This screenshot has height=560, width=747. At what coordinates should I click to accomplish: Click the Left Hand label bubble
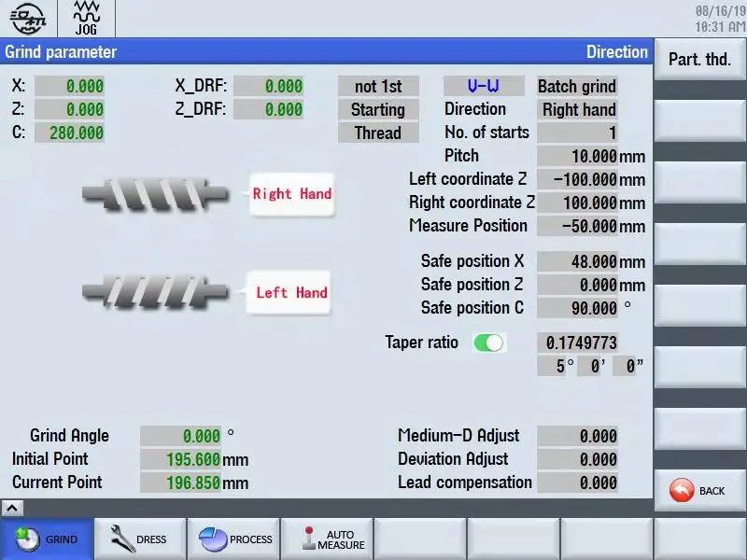coord(288,292)
